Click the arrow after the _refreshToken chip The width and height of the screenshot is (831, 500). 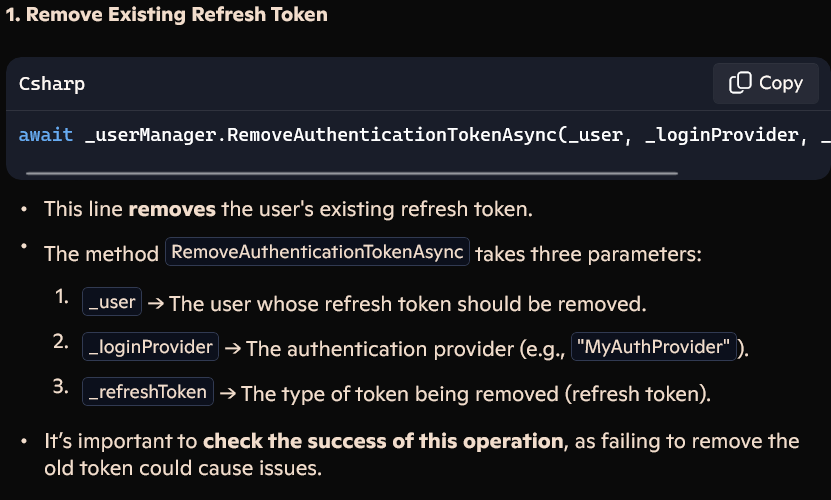pyautogui.click(x=228, y=394)
